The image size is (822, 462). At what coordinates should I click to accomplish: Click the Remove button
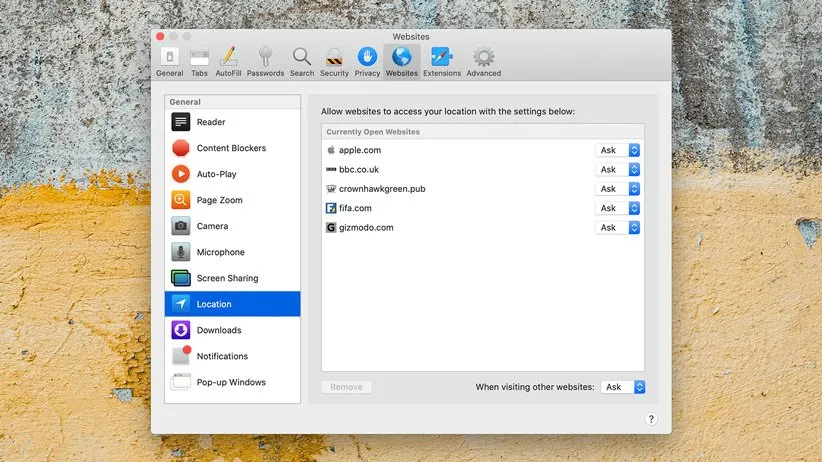pos(346,387)
